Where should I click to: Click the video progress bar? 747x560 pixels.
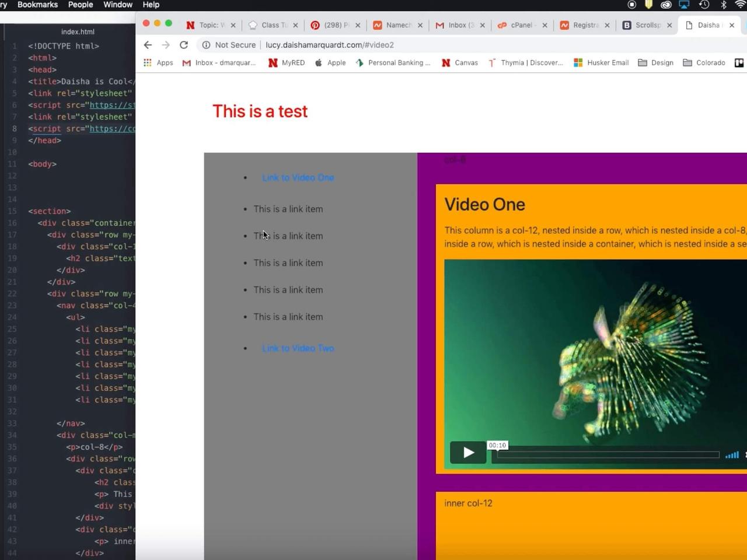[x=607, y=454]
